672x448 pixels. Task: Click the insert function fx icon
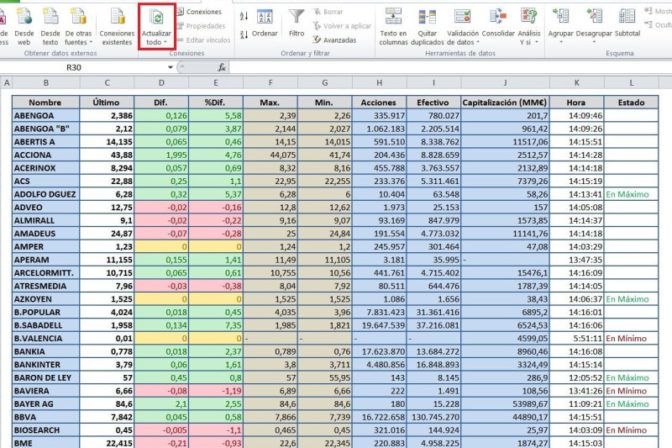point(222,67)
